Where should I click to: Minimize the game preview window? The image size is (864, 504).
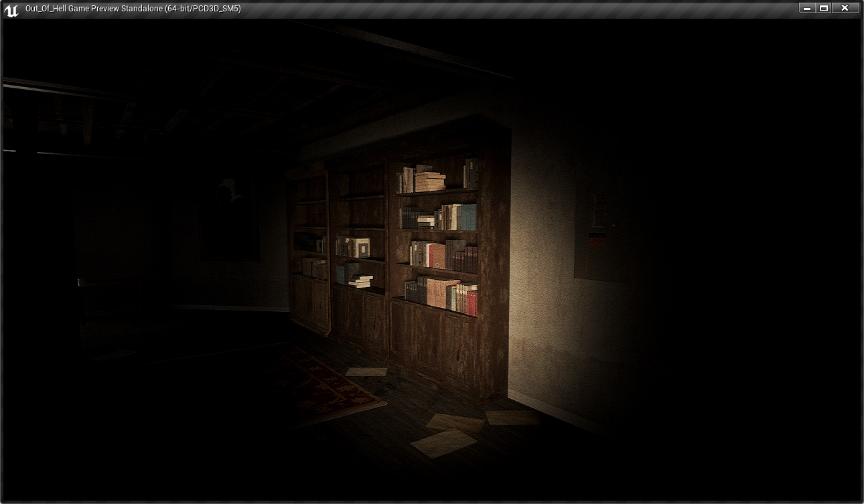click(806, 8)
